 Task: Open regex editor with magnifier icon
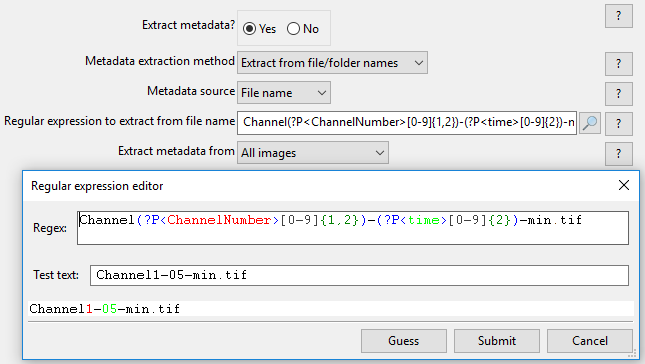(590, 123)
